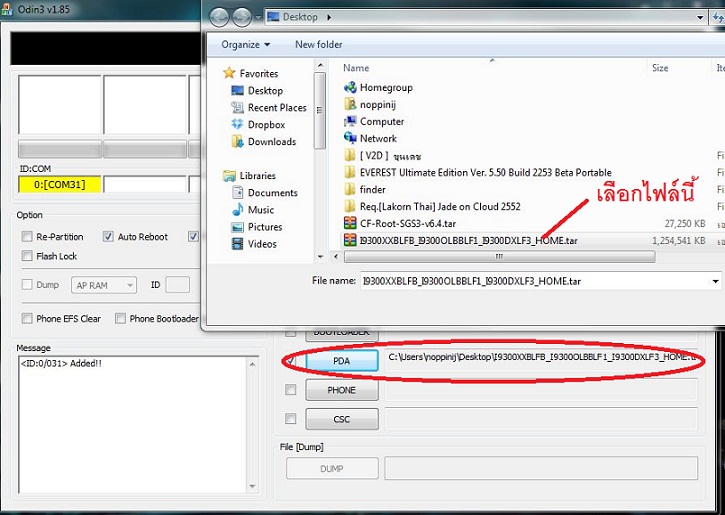Click inside the File name input field
This screenshot has height=515, width=725.
(x=535, y=281)
